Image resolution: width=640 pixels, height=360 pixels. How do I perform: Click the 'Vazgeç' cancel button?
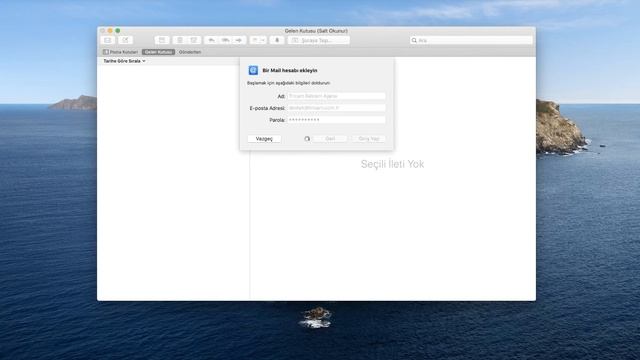pyautogui.click(x=264, y=139)
